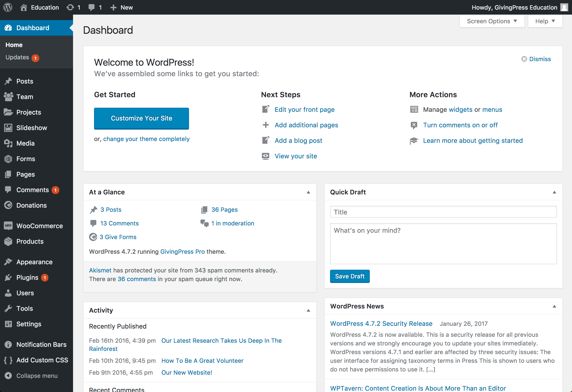The image size is (572, 392).
Task: Open the 36 comments spam queue link
Action: [x=136, y=279]
